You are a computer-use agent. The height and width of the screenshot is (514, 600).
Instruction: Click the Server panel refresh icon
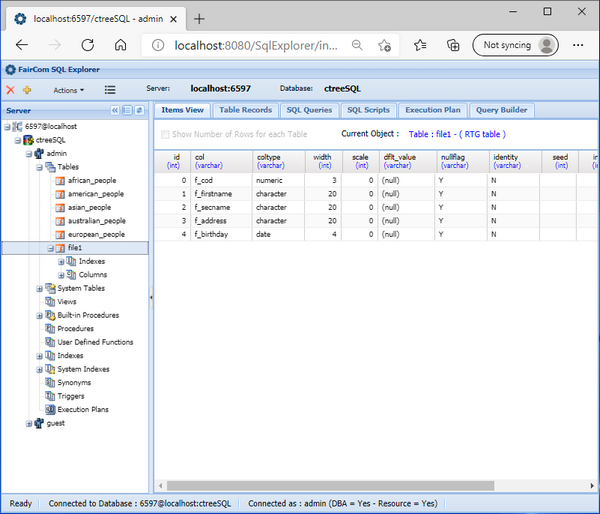point(139,111)
